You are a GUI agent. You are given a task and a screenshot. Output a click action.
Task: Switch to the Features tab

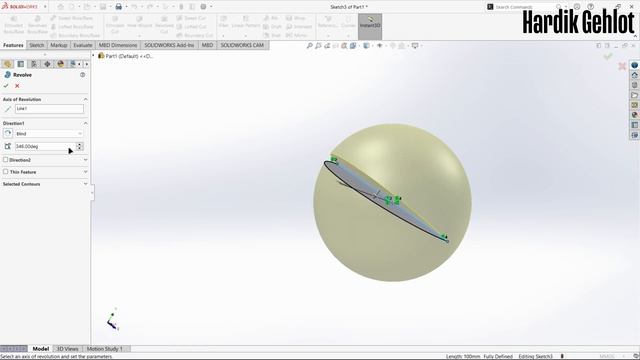tap(13, 45)
